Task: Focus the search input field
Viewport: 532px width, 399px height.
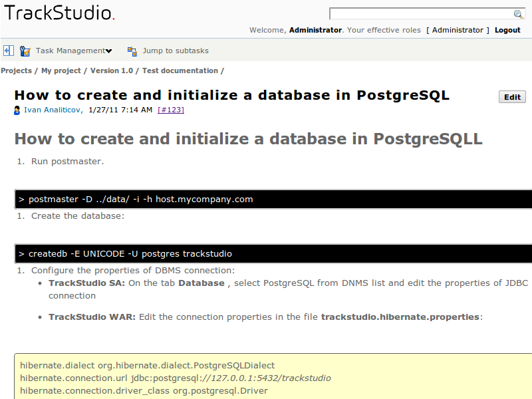Action: (421, 14)
